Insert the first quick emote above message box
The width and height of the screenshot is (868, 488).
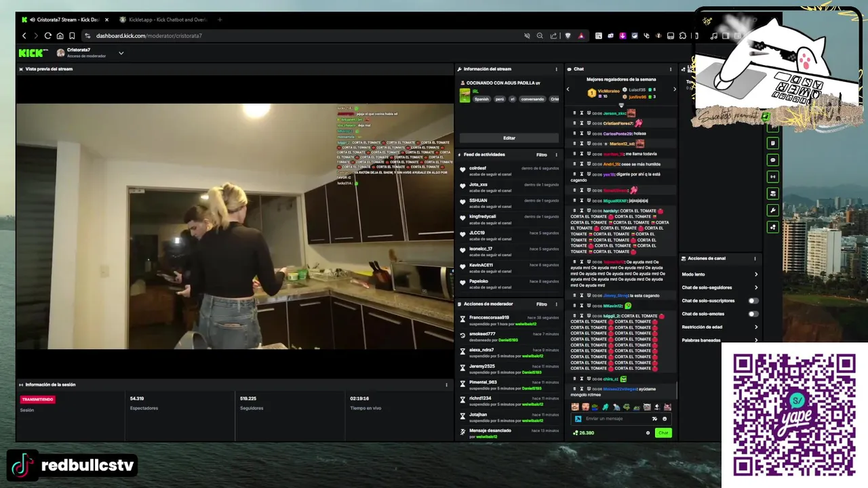pos(575,407)
